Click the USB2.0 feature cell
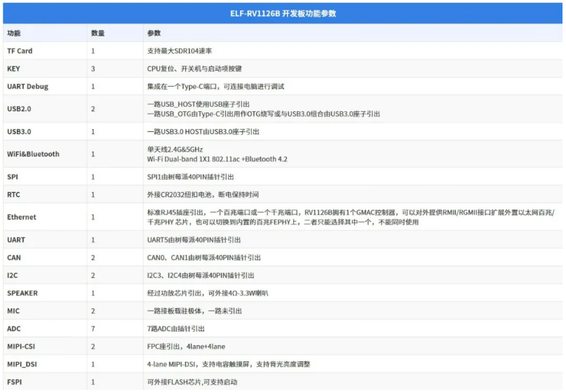566x392 pixels. (19, 109)
